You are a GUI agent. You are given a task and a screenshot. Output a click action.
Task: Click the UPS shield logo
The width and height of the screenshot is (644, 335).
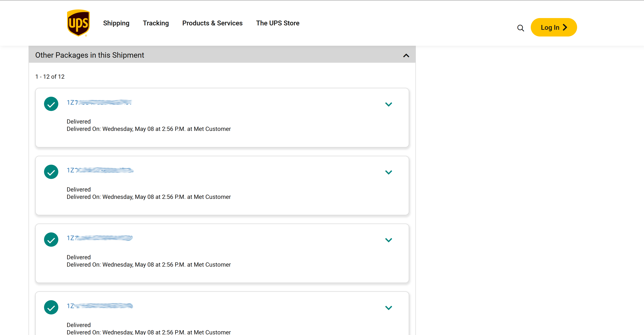(x=78, y=23)
